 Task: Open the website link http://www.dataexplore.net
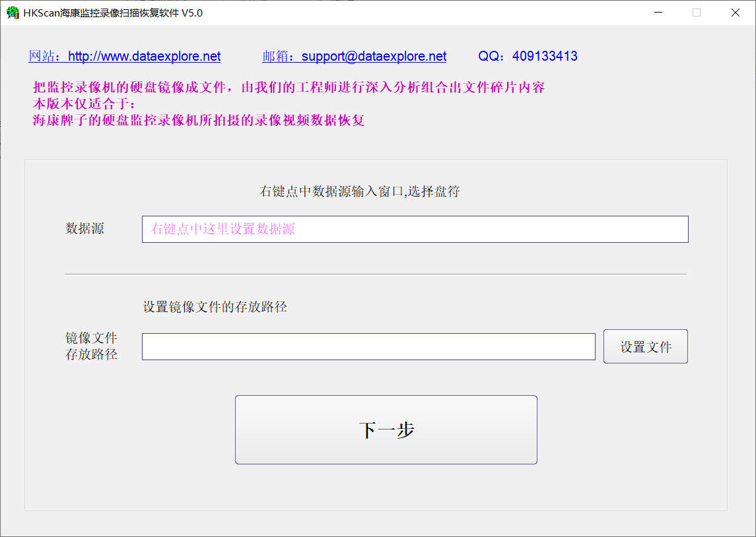tap(124, 56)
